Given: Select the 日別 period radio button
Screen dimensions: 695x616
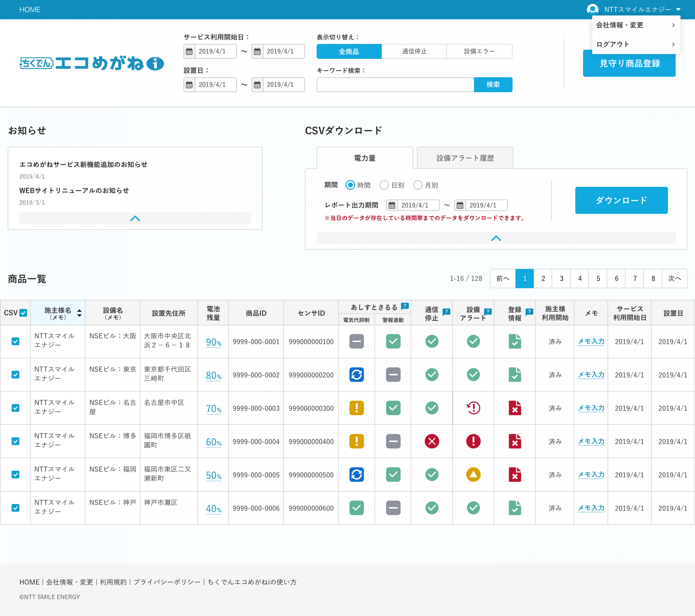Looking at the screenshot, I should (384, 185).
